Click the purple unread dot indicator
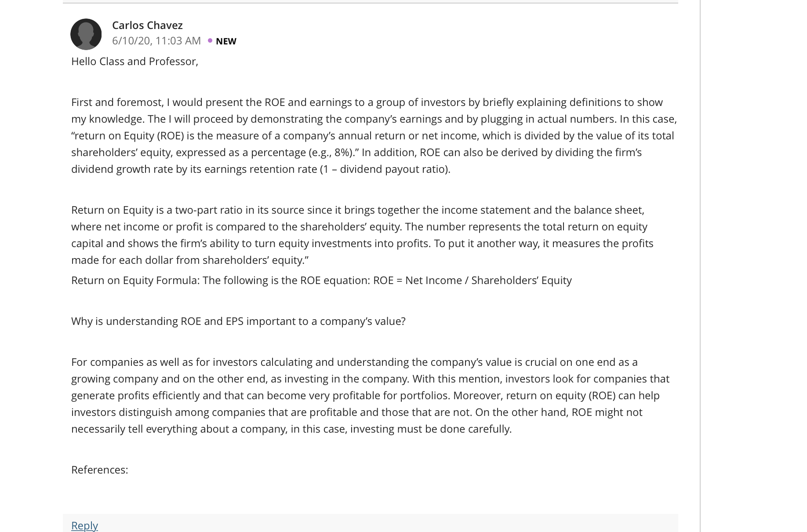 pyautogui.click(x=210, y=40)
